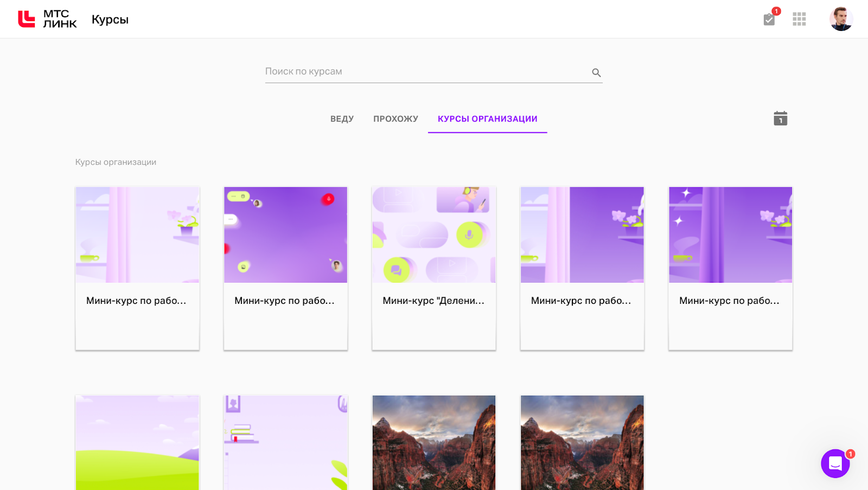868x490 pixels.
Task: Open the first course card with light curtain
Action: 137,268
